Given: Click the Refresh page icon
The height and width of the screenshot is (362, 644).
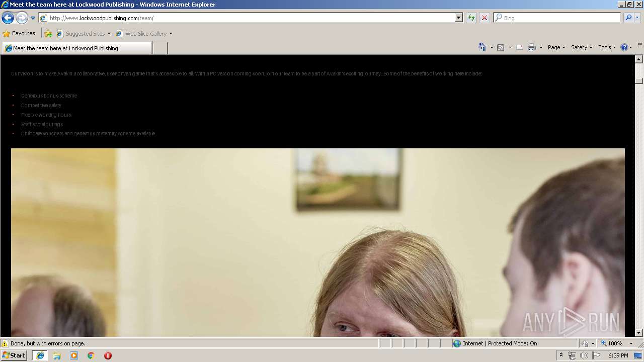Looking at the screenshot, I should click(471, 18).
